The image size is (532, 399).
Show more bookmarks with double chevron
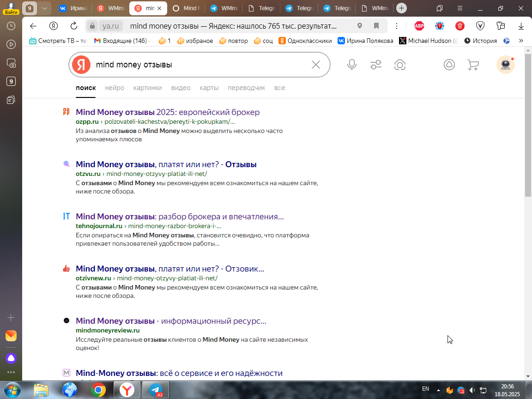[x=521, y=41]
